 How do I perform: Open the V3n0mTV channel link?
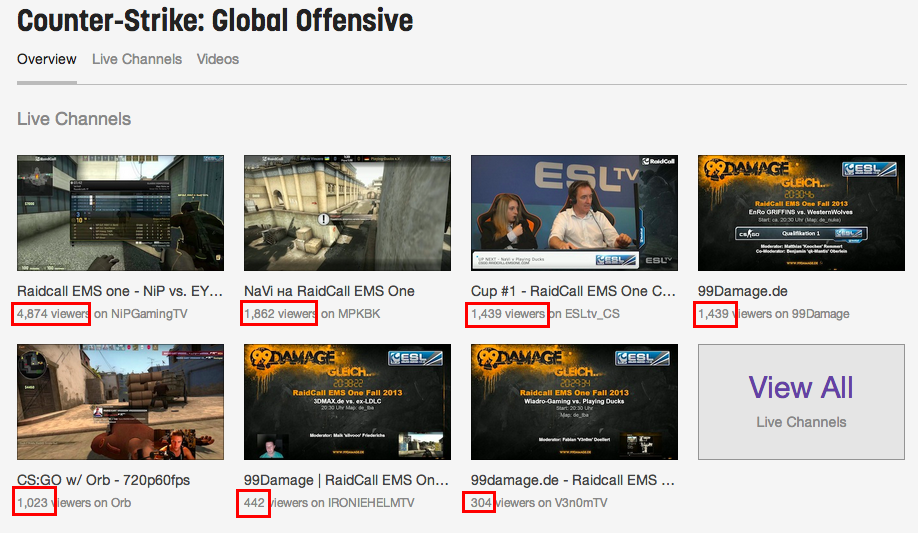[x=581, y=503]
